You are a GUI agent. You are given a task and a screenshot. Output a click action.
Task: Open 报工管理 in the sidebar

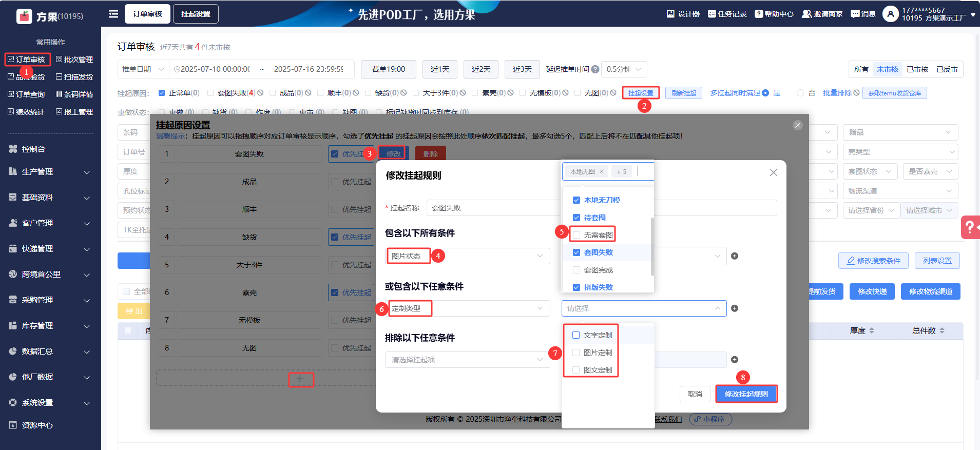[x=74, y=112]
